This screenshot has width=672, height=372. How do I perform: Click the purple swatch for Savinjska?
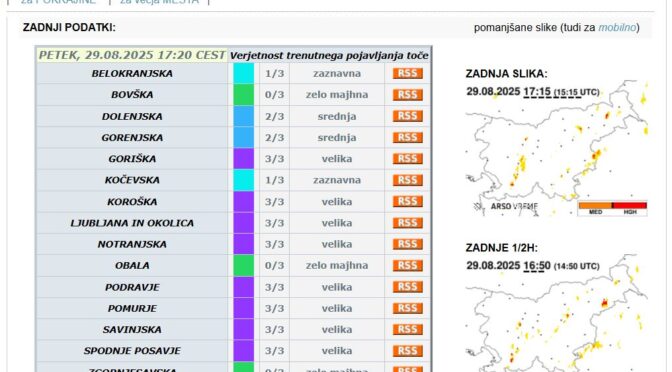click(243, 330)
